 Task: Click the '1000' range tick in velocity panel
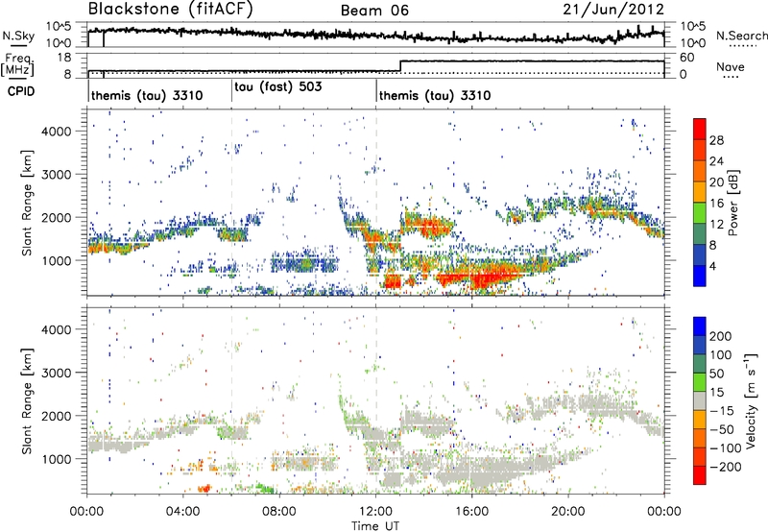pyautogui.click(x=56, y=459)
